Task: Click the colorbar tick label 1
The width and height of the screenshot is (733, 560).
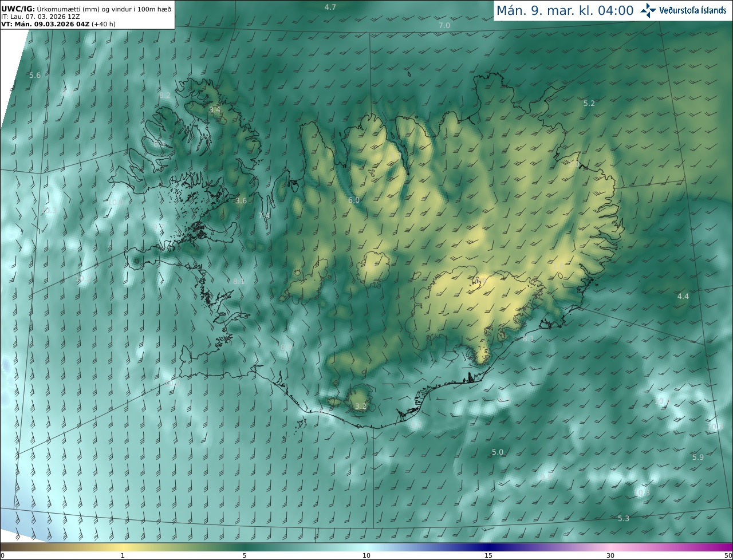Action: coord(123,555)
